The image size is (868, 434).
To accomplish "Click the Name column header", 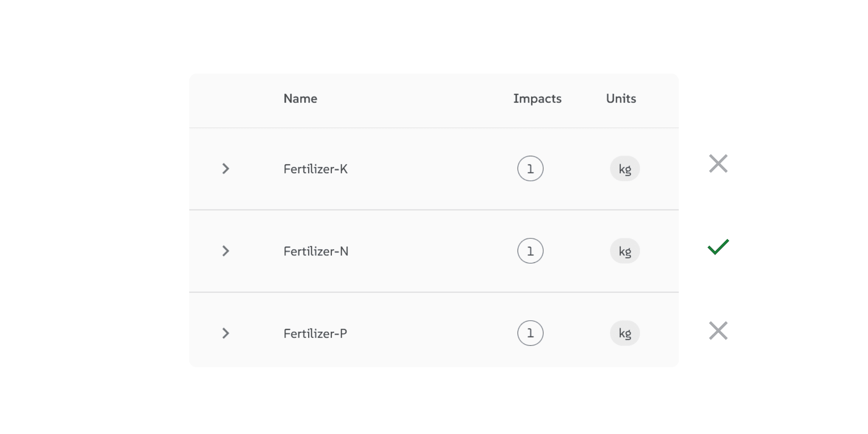I will pyautogui.click(x=300, y=99).
